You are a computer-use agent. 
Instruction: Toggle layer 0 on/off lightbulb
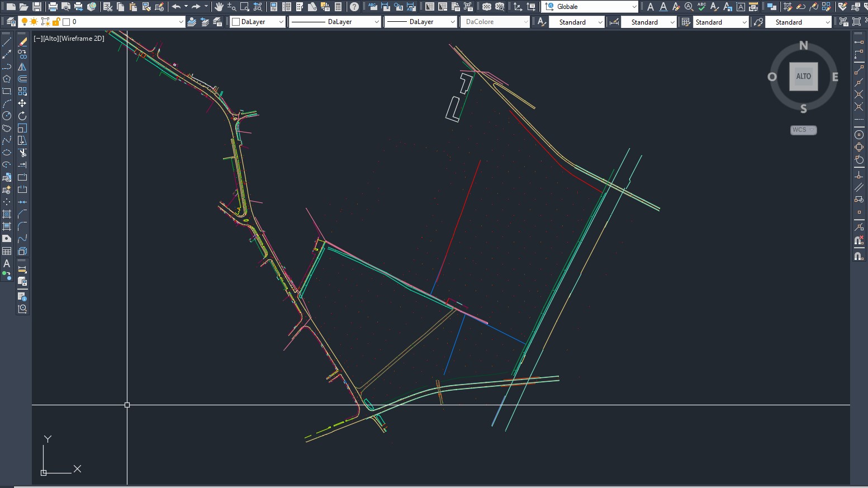point(25,22)
